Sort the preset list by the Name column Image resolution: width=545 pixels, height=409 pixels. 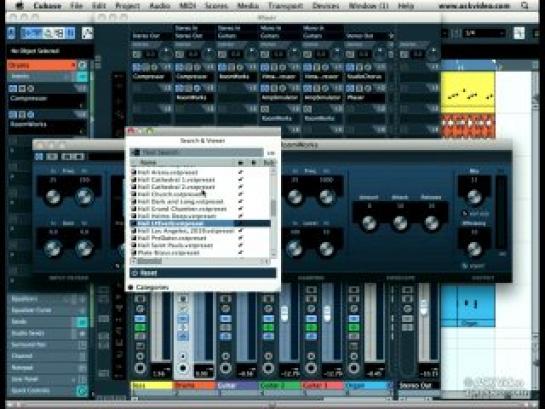click(183, 163)
